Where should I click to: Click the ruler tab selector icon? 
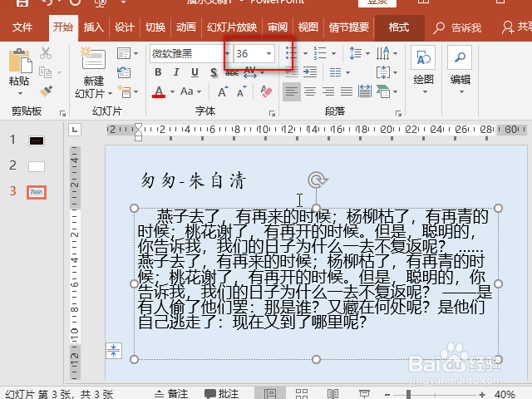point(75,130)
